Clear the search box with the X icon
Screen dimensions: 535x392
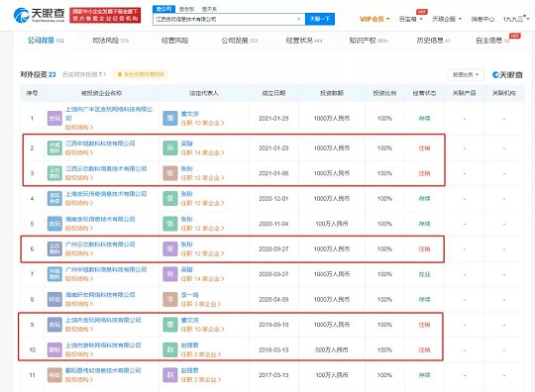click(298, 19)
